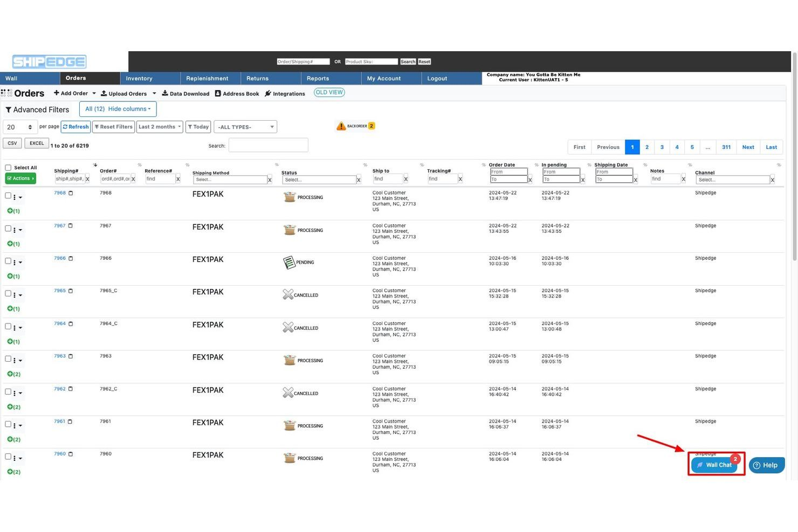Copy shipping number 7968 clipboard icon

(71, 193)
